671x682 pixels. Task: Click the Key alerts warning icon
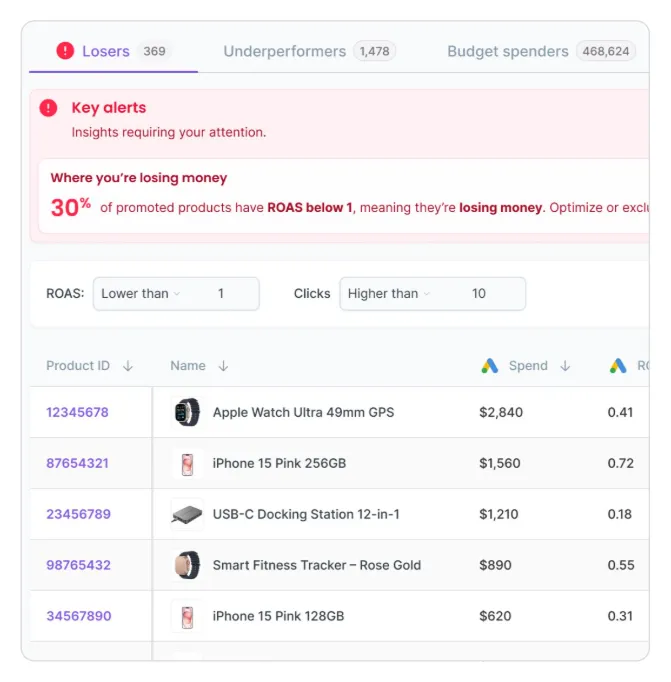click(48, 108)
